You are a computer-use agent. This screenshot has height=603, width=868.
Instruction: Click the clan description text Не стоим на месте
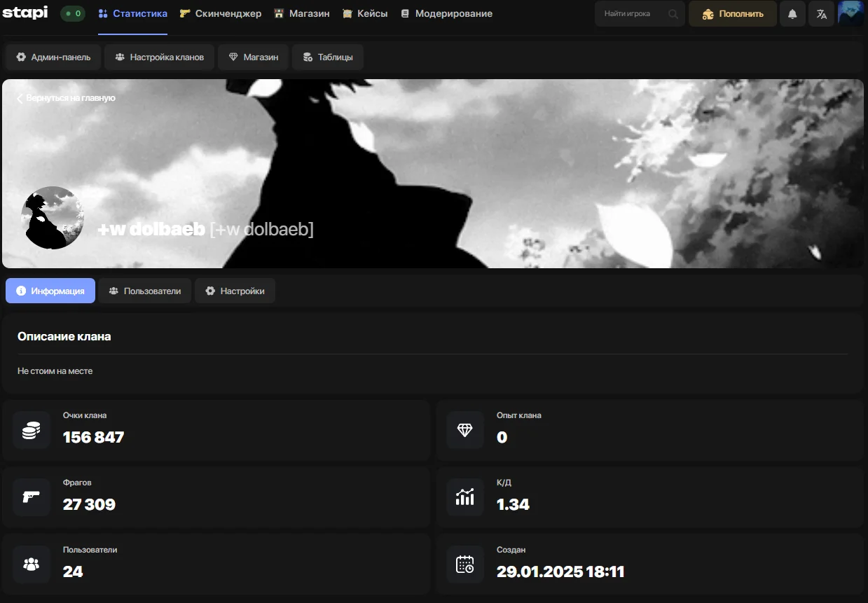55,371
